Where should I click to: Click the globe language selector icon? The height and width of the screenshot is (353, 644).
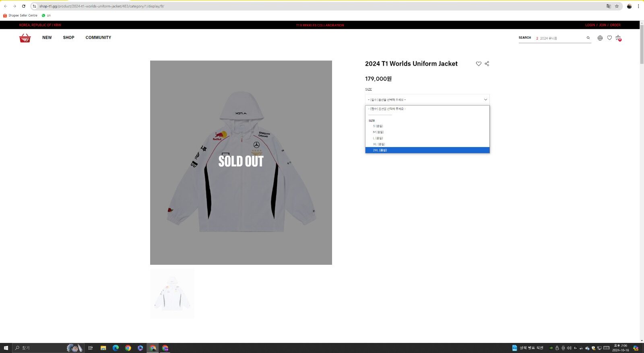600,38
